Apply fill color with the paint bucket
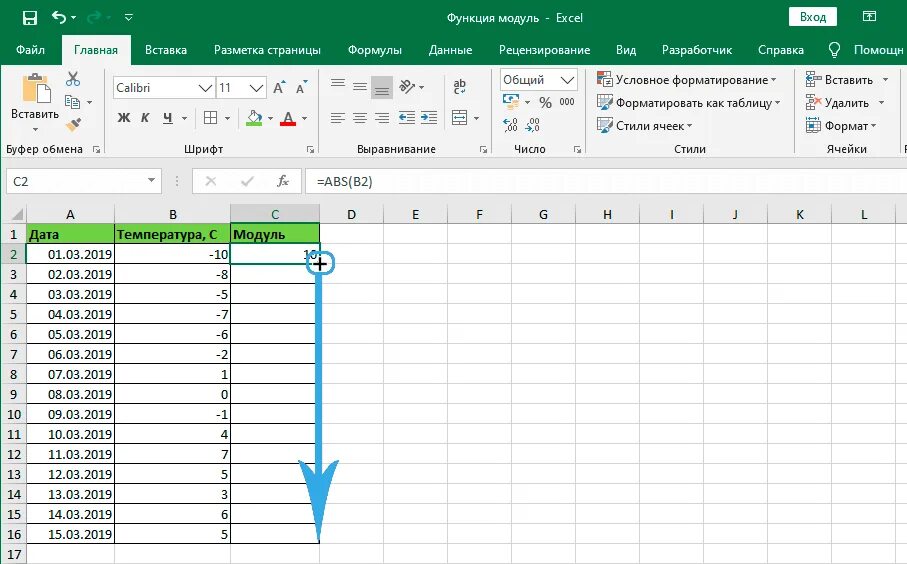 (254, 118)
